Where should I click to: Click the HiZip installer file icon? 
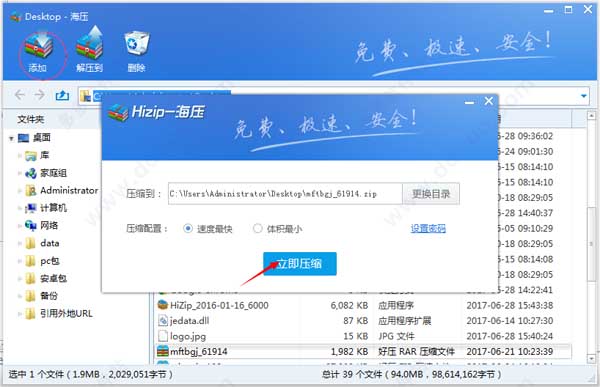[163, 305]
